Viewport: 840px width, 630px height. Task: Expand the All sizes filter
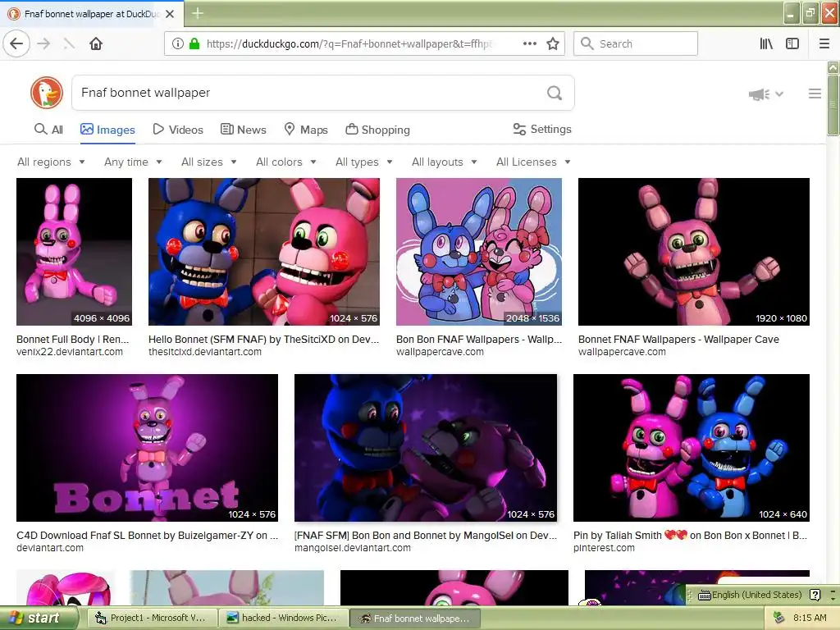(209, 162)
